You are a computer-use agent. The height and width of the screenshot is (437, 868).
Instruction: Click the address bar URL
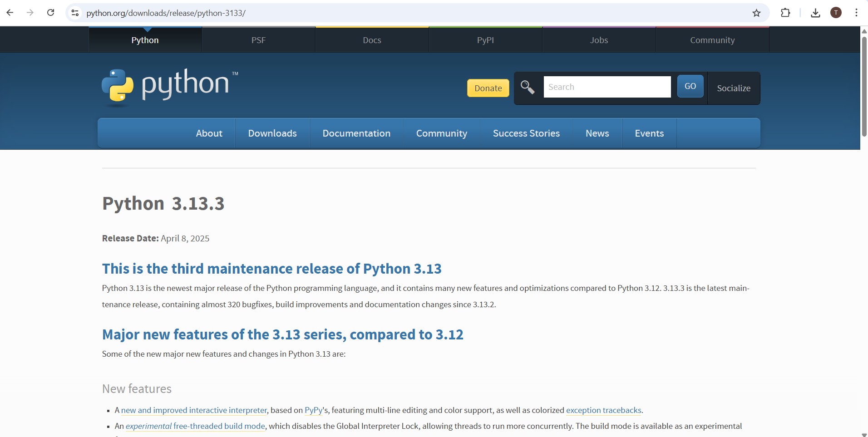click(x=166, y=13)
